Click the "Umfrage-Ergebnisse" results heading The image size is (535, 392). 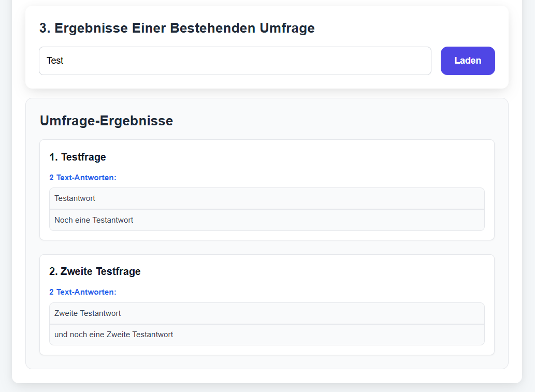106,121
